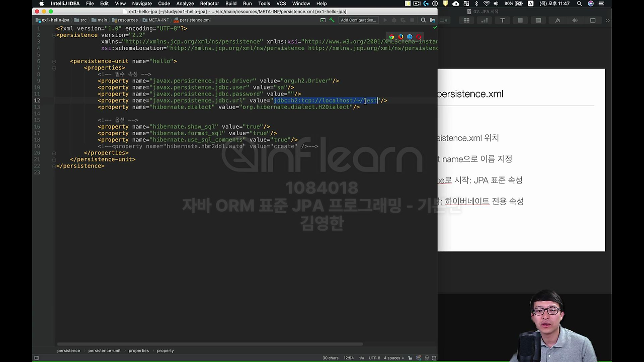Click resources folder in navigation bar
Viewport: 644px width, 362px height.
[x=125, y=20]
